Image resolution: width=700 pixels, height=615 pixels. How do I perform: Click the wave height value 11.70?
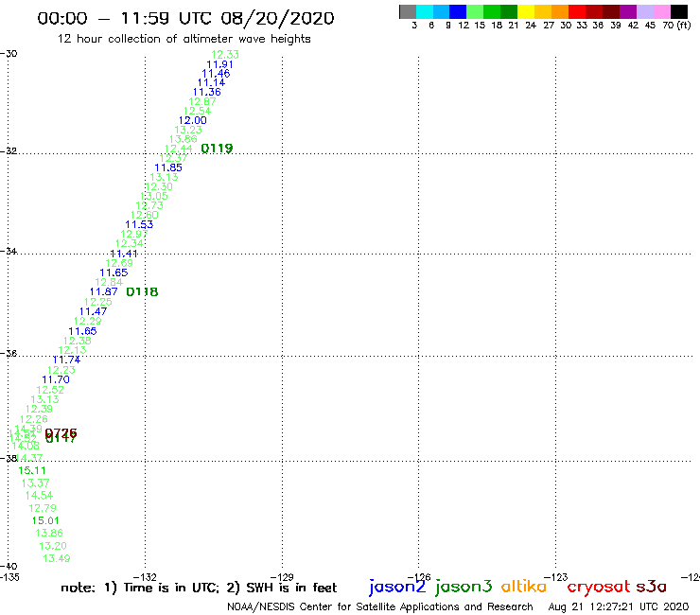[x=56, y=379]
